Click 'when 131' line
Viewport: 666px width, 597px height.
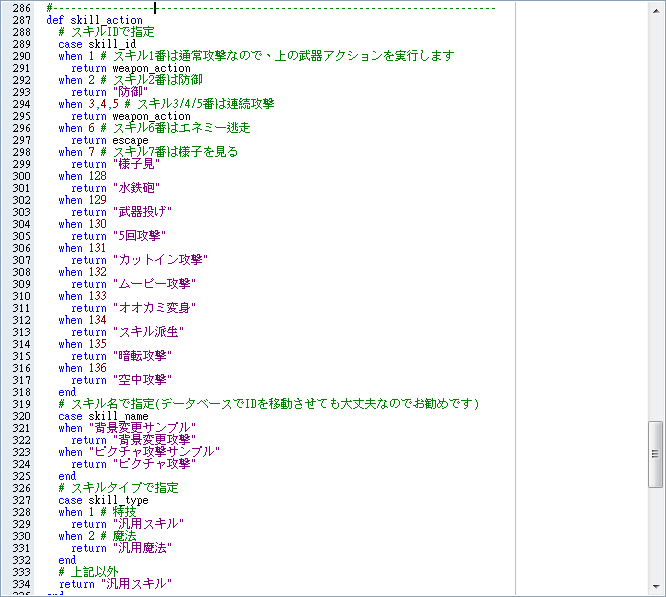pos(82,248)
